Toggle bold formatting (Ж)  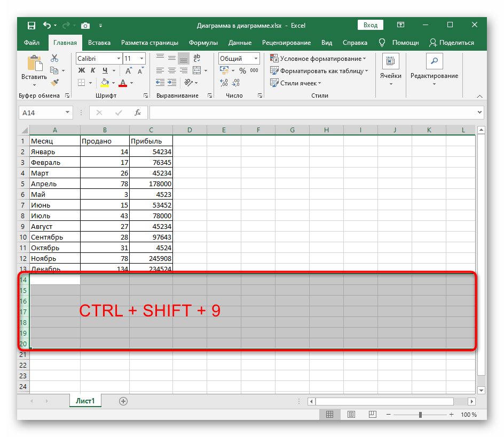[82, 70]
